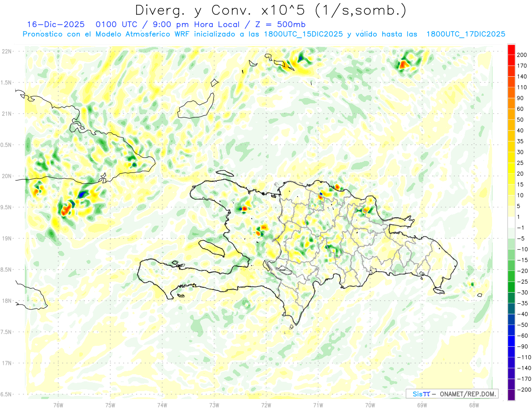Click the 76W longitude label
Viewport: 532px width, 411px height.
(58, 405)
